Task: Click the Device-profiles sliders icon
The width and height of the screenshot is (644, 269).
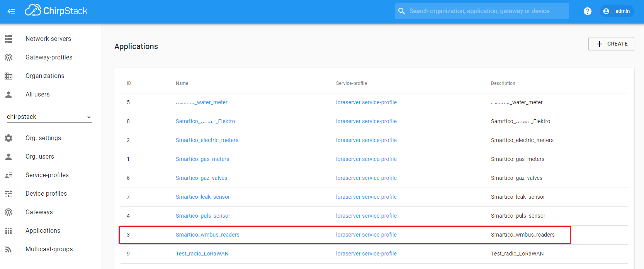Action: 8,194
